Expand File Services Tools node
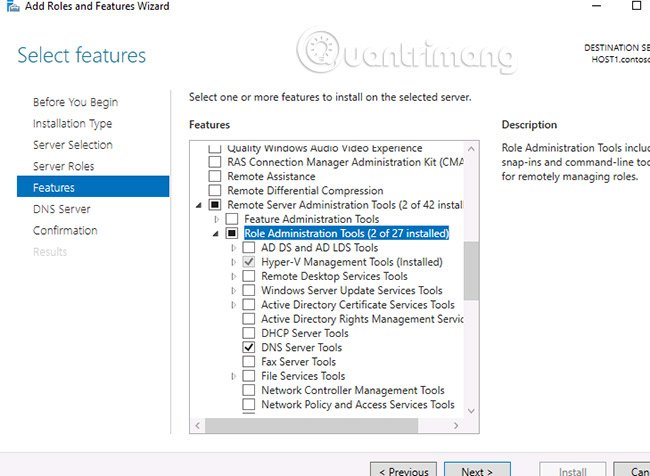Viewport: 650px width, 476px height. (233, 376)
